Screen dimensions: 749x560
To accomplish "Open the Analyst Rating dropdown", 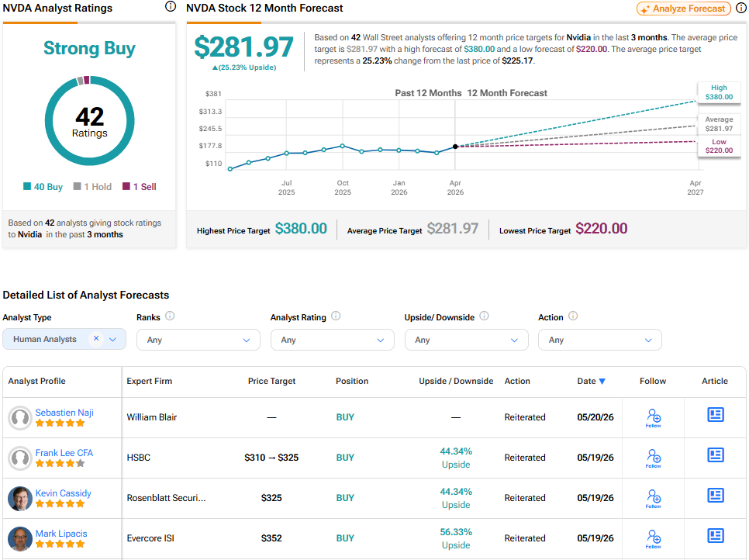I will (333, 340).
